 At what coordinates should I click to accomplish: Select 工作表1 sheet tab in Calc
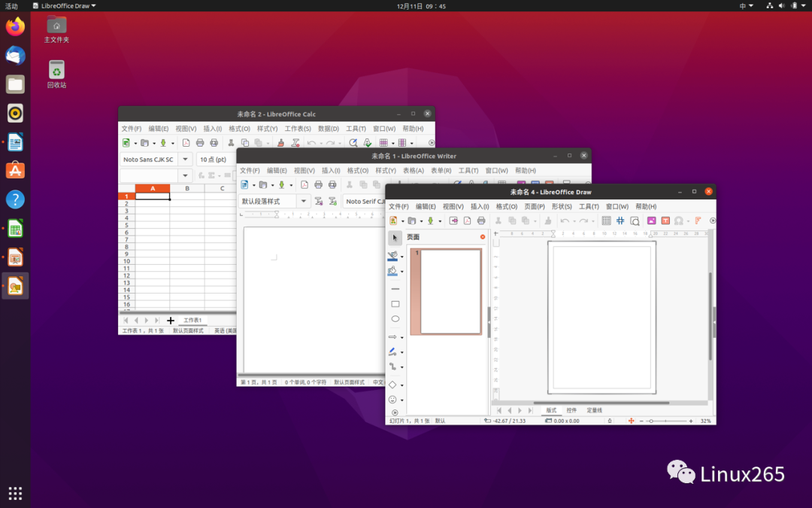click(x=192, y=321)
